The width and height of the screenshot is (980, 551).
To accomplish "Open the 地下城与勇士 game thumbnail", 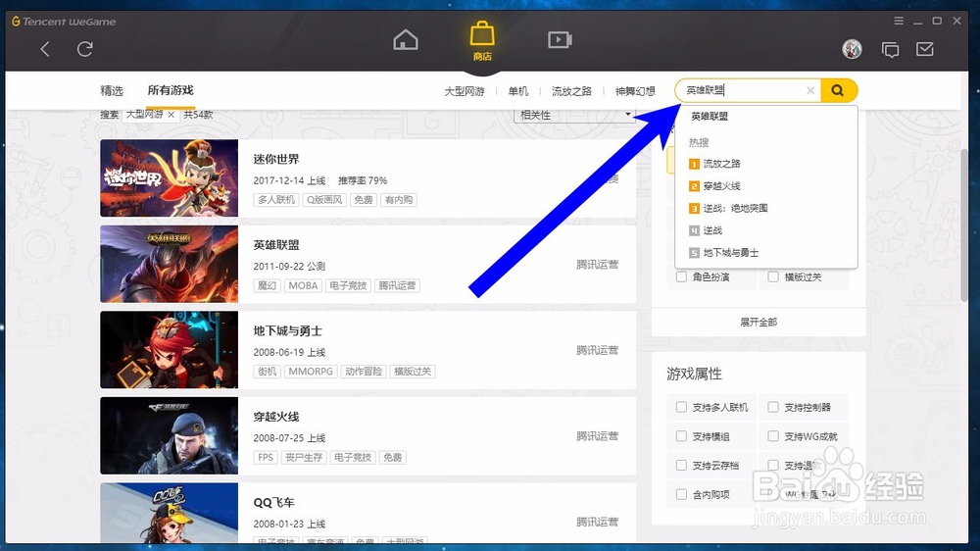I will click(169, 350).
